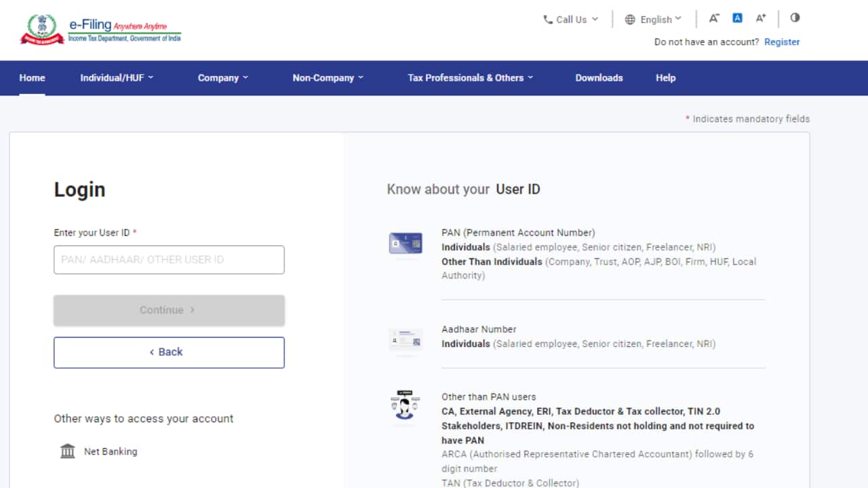
Task: Click the PAN card icon
Action: [406, 243]
